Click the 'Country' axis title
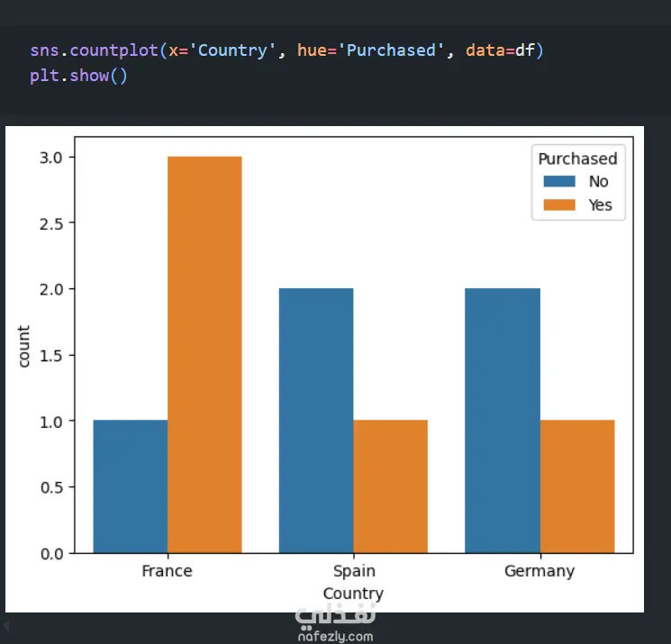Viewport: 671px width, 644px height. (x=353, y=594)
